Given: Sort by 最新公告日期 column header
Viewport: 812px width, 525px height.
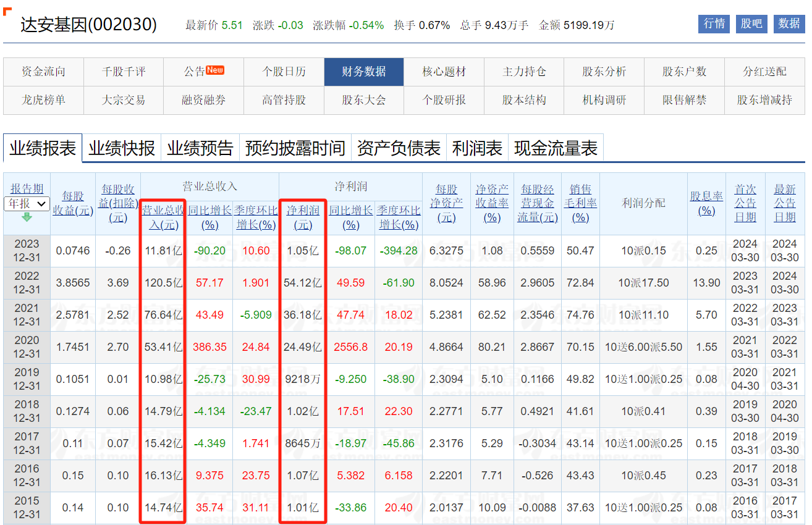Looking at the screenshot, I should pos(785,203).
